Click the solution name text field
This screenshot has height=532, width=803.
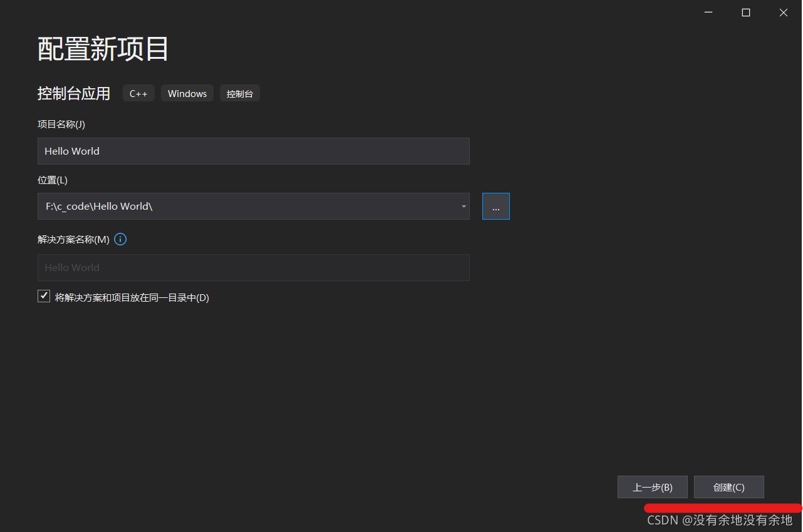click(x=253, y=267)
